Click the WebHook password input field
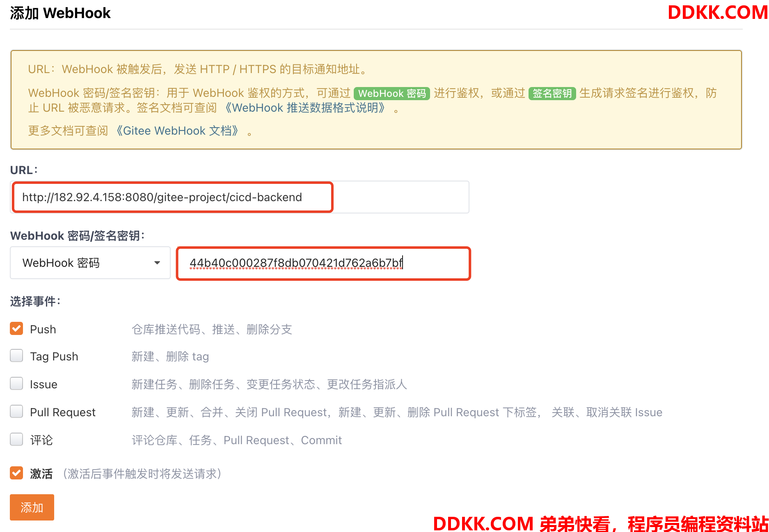 pos(323,263)
